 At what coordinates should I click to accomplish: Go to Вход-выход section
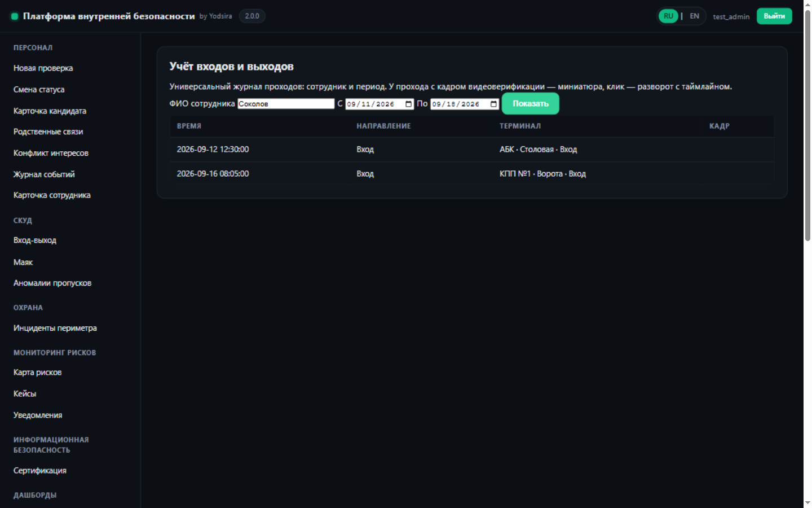(35, 240)
